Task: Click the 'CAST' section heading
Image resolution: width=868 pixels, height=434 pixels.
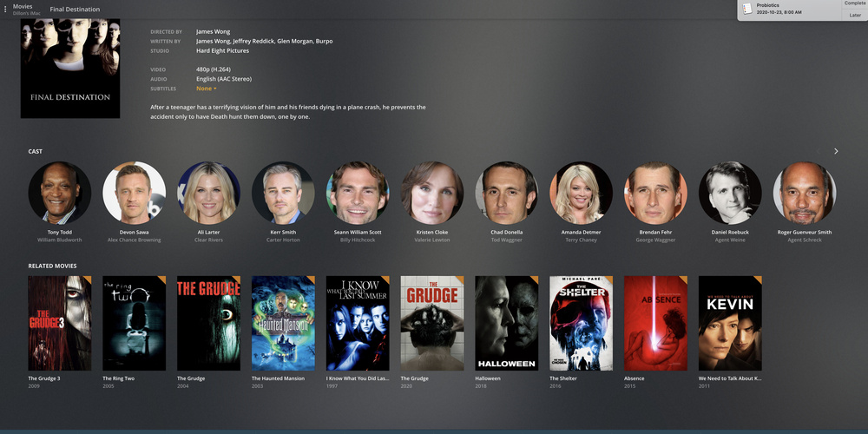Action: (x=36, y=151)
